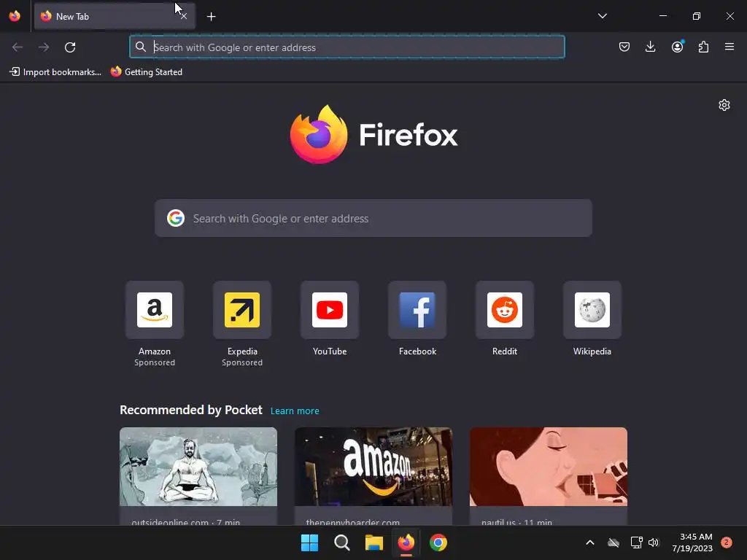747x560 pixels.
Task: Switch to the New Tab tab
Action: point(115,16)
